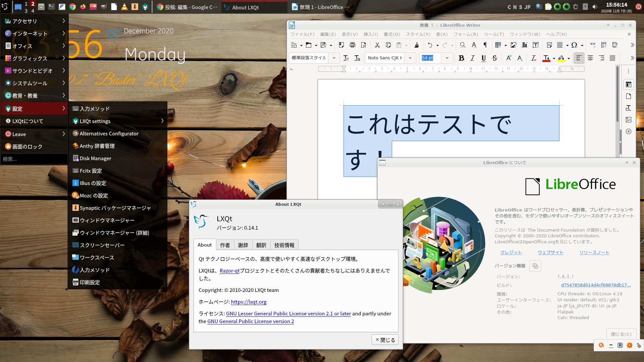Open the https://lxqt.org homepage link

pos(249,302)
